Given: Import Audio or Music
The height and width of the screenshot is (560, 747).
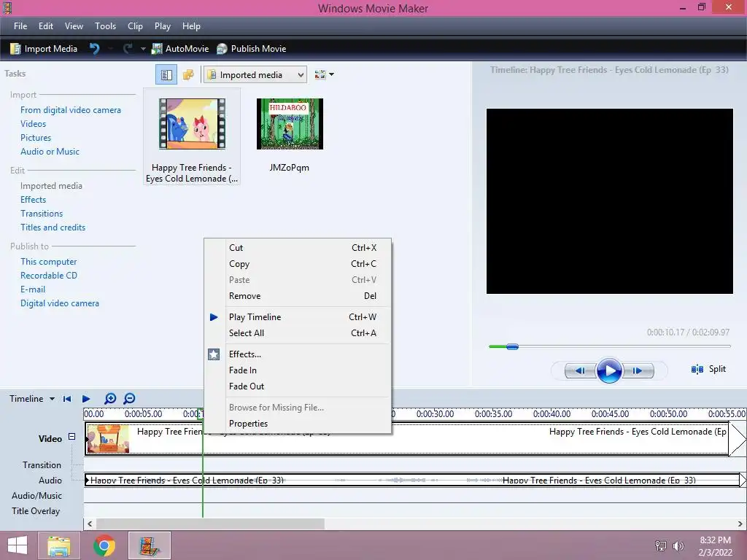Looking at the screenshot, I should click(50, 152).
